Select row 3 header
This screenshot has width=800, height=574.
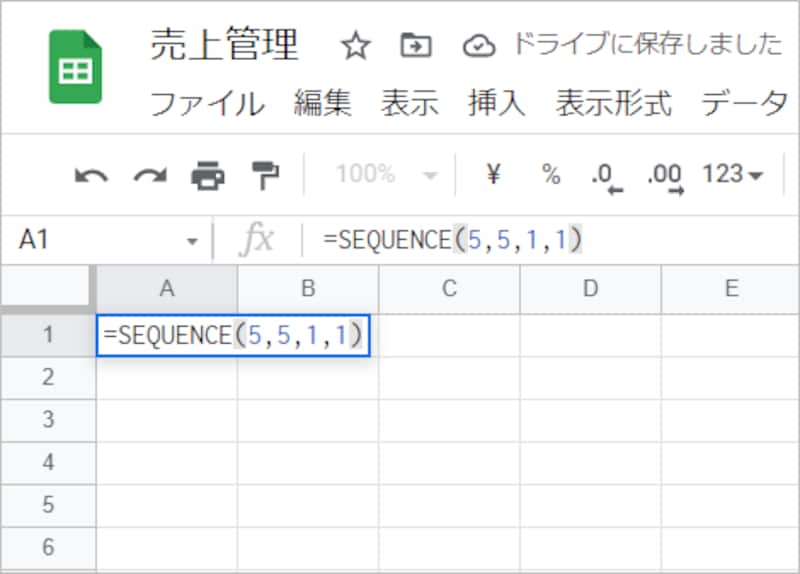point(48,420)
